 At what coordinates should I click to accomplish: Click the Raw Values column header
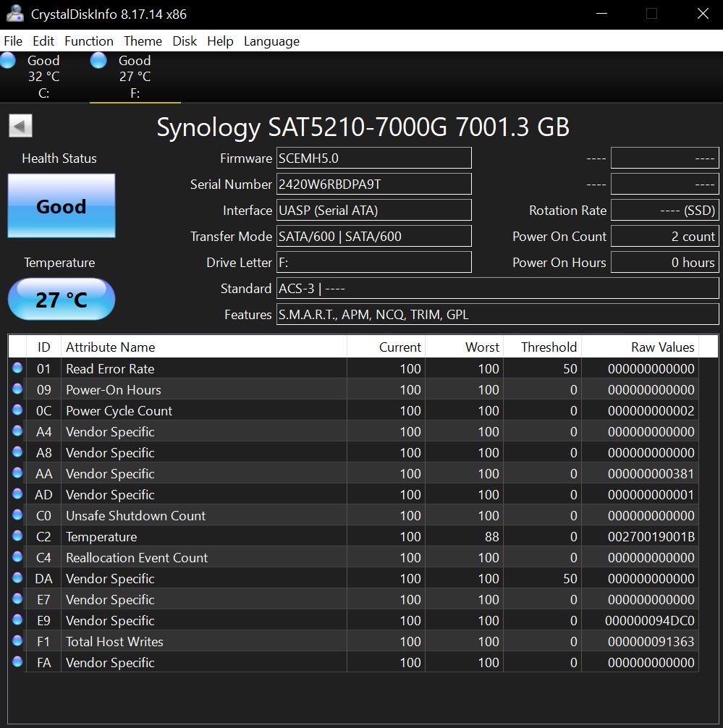[x=640, y=347]
